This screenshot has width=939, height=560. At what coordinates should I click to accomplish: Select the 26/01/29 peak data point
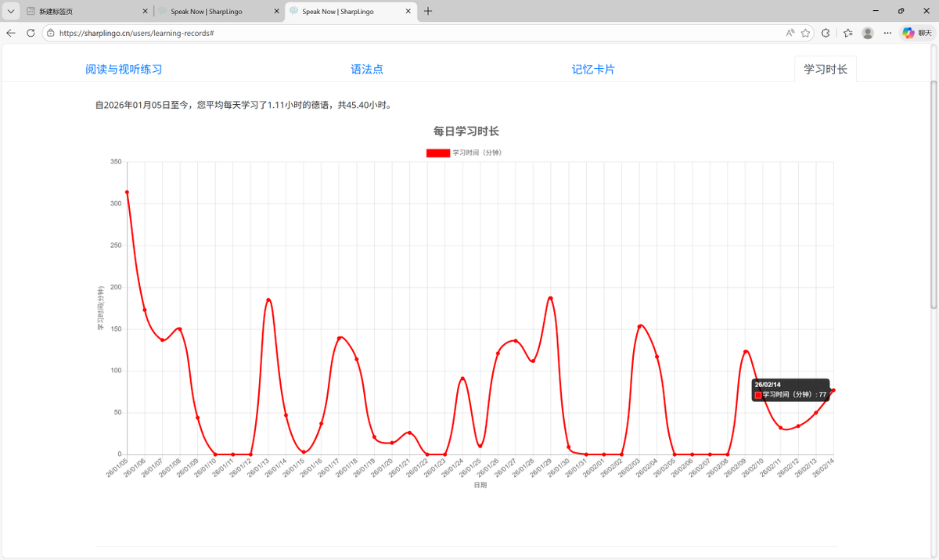551,298
